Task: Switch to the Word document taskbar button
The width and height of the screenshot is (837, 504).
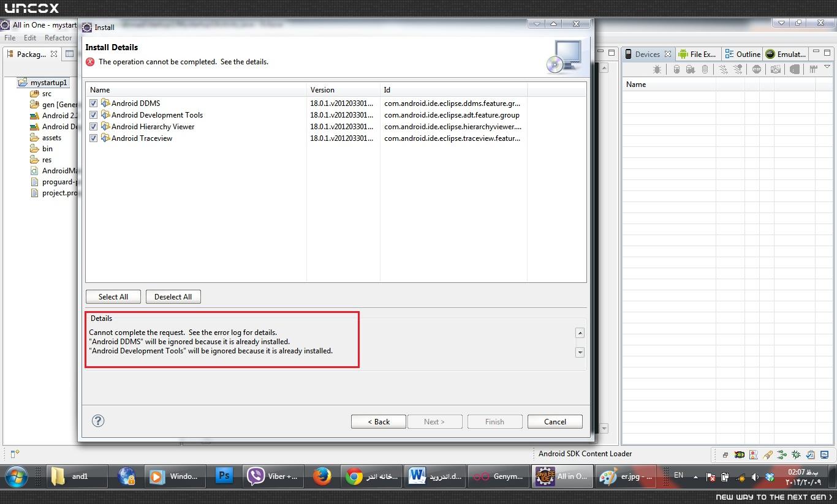Action: point(436,476)
